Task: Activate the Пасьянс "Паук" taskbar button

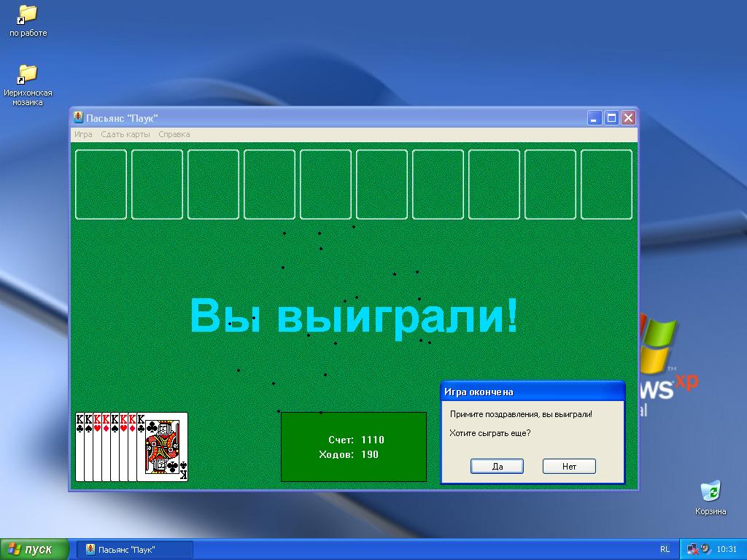Action: click(135, 550)
